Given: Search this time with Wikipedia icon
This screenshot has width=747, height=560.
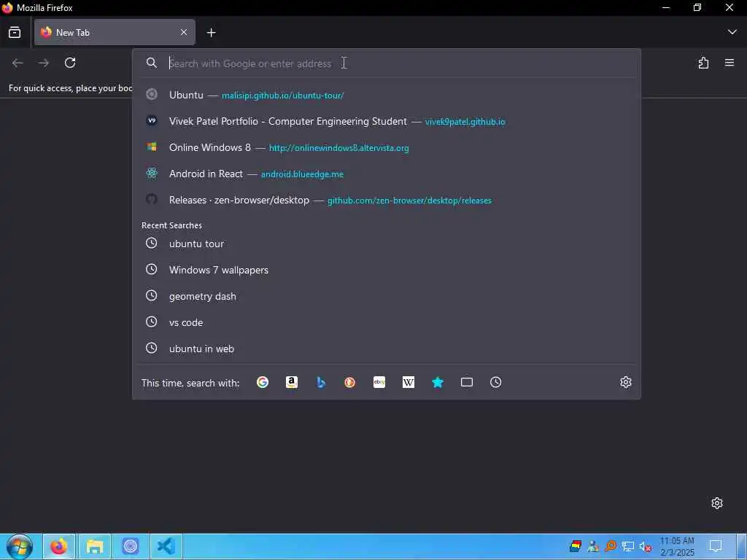Looking at the screenshot, I should [x=409, y=382].
